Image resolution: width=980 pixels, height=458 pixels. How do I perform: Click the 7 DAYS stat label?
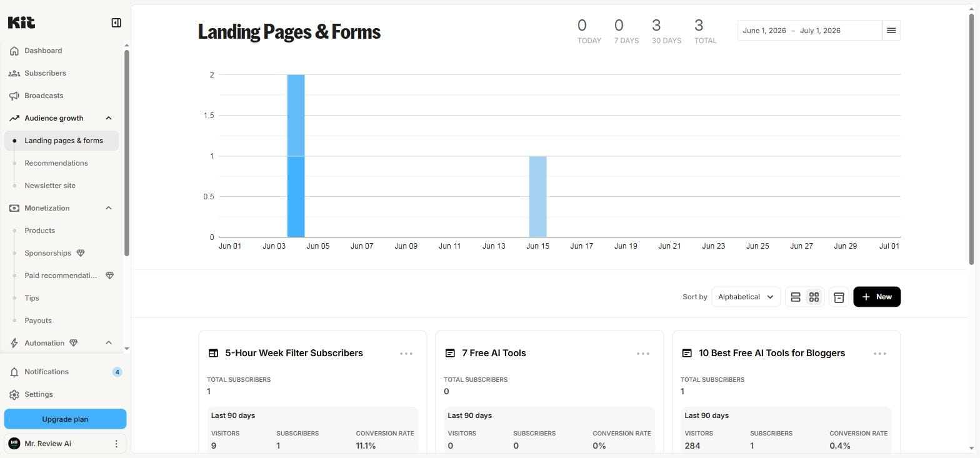pos(626,41)
